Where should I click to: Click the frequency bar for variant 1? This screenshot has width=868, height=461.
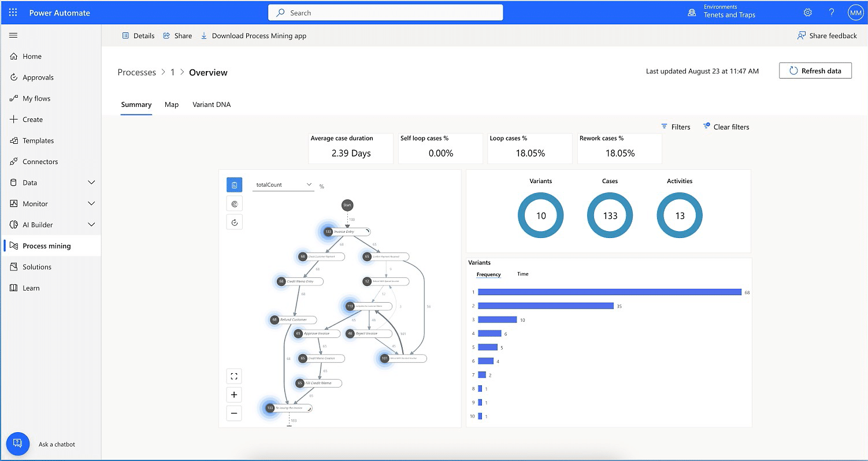(x=610, y=292)
